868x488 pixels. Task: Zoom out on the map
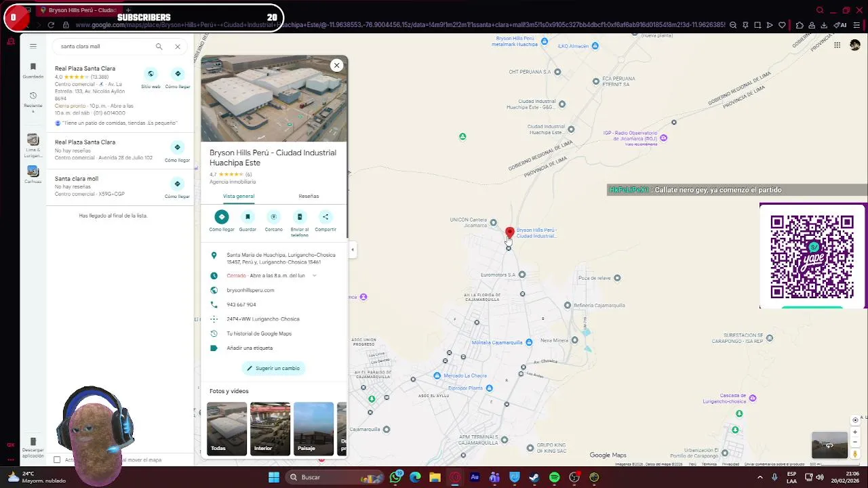(x=855, y=442)
